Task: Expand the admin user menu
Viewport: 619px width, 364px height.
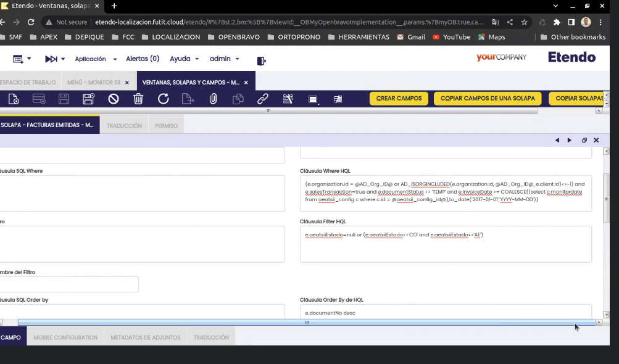Action: pyautogui.click(x=224, y=59)
